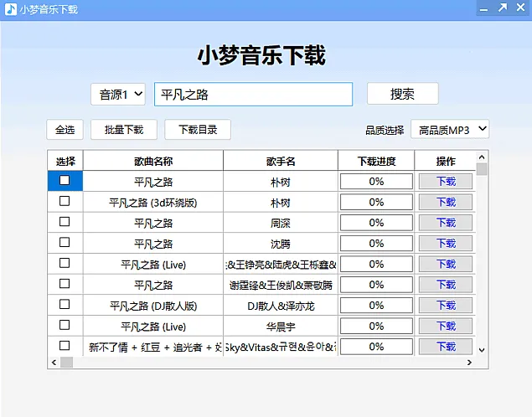Click 下载 for 周深's 平凡之路
532x417 pixels.
446,223
